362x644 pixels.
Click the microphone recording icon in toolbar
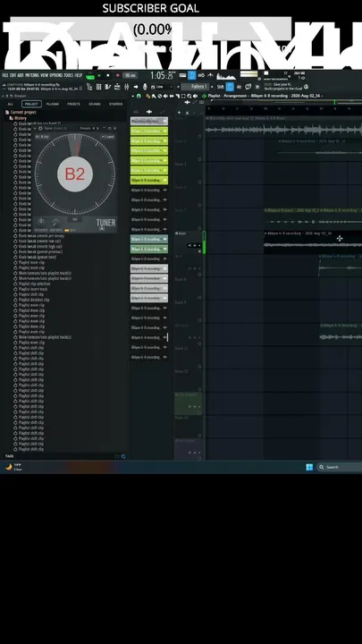point(145,87)
